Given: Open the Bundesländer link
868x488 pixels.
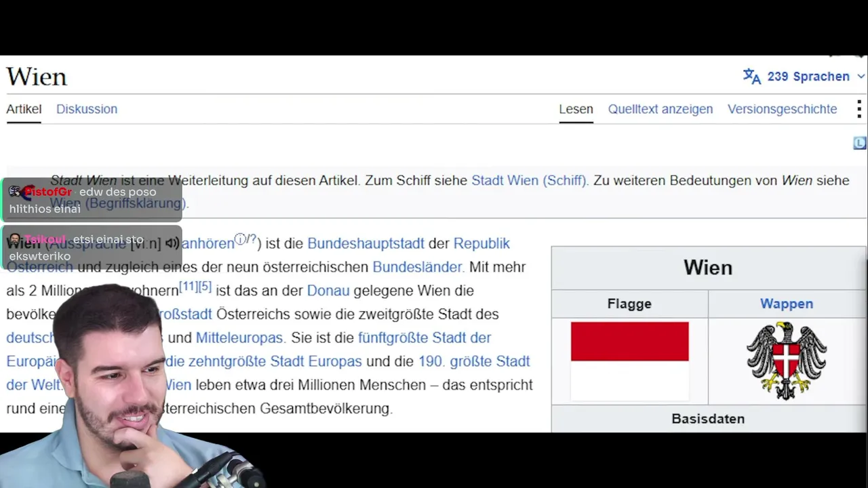Looking at the screenshot, I should 417,267.
